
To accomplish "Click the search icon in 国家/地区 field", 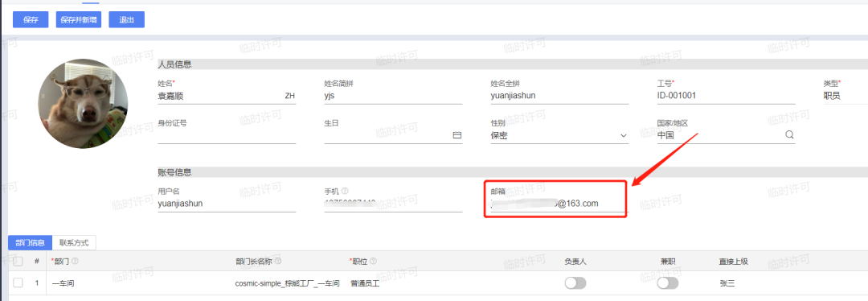I will point(789,134).
